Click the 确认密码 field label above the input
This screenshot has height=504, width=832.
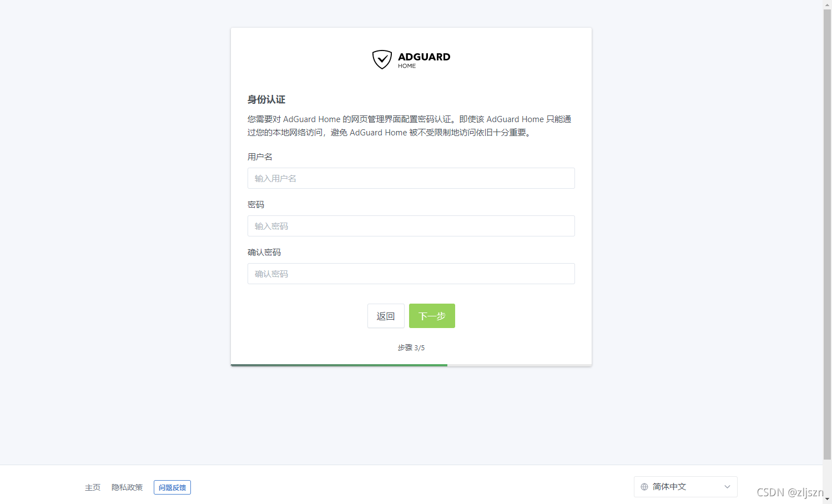tap(264, 252)
